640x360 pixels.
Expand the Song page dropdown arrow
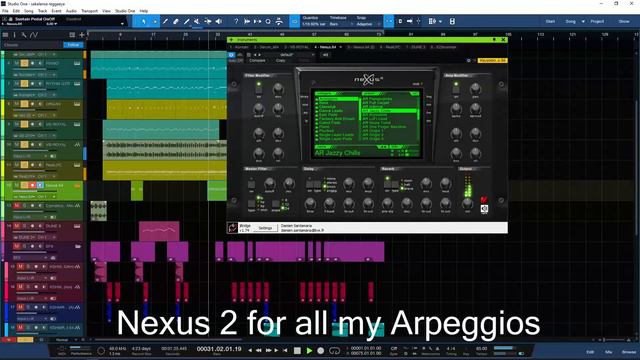(583, 21)
